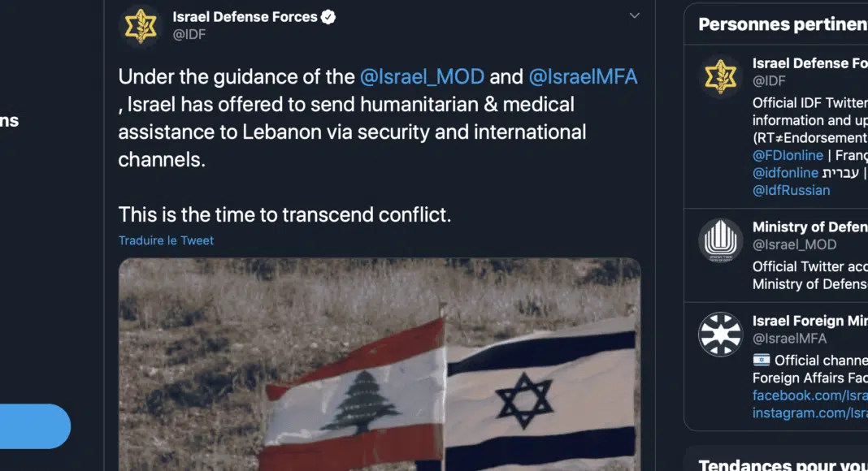Viewport: 868px width, 471px height.
Task: Open the @IdfRussian link in the IDF bio
Action: click(x=791, y=191)
